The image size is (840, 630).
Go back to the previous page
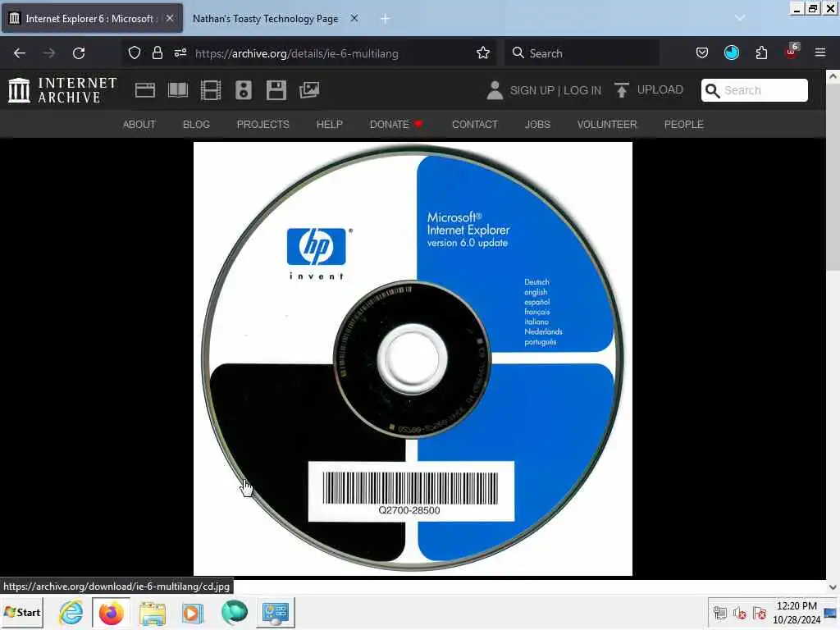coord(20,53)
